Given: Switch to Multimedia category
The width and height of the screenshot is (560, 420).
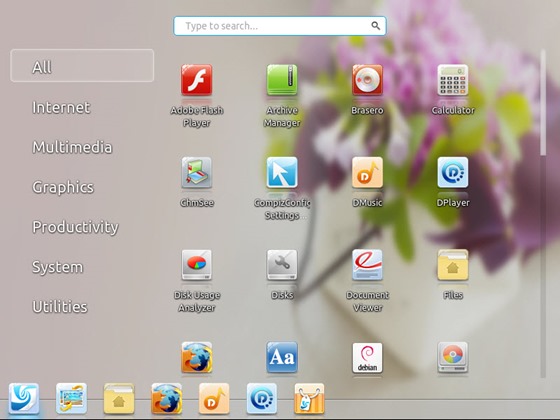Looking at the screenshot, I should (x=72, y=147).
